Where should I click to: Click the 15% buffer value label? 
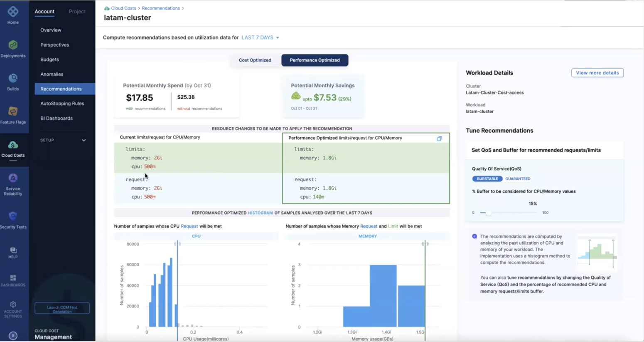coord(533,204)
